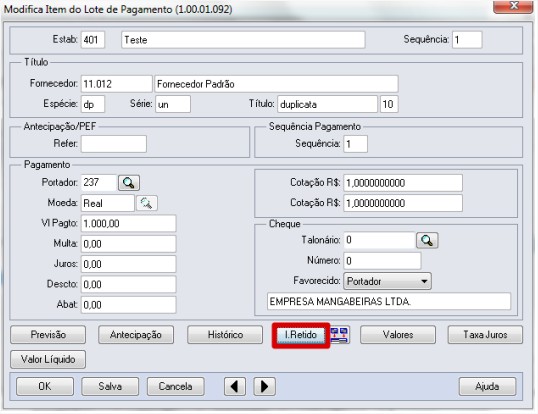
Task: Click the Fornecedor code field 11.012
Action: (117, 84)
